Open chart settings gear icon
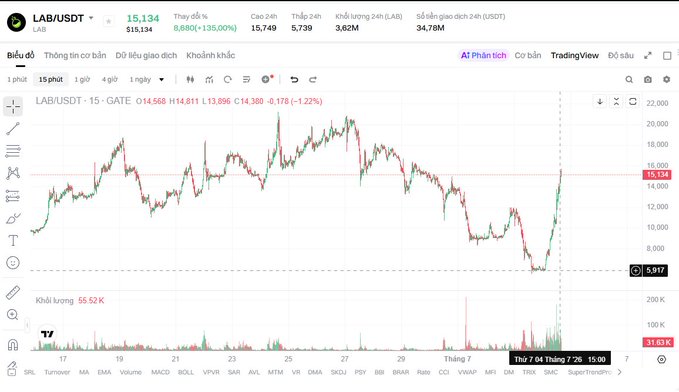Screen dimensions: 679x392 [666, 79]
